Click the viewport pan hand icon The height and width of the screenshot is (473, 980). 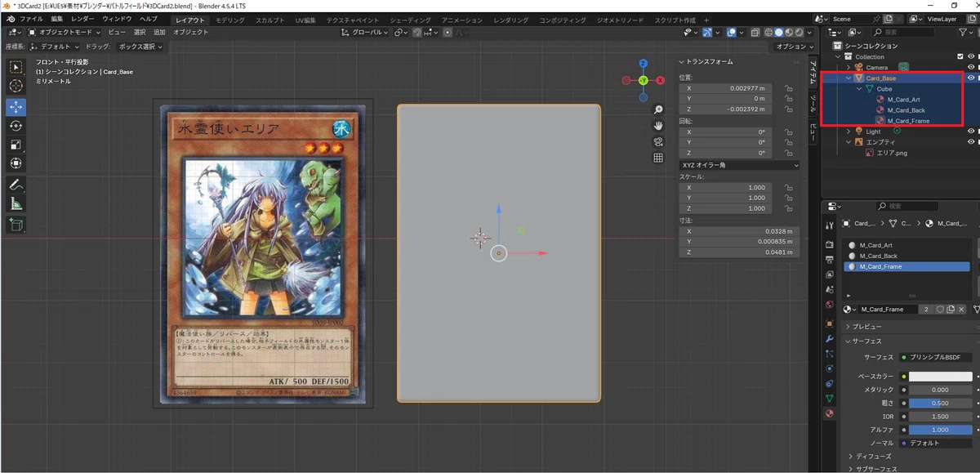[x=658, y=126]
